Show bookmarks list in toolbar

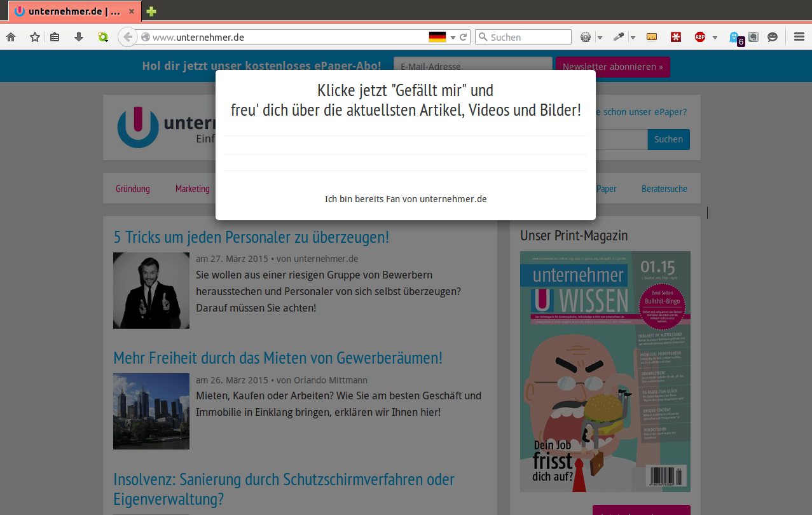(55, 38)
